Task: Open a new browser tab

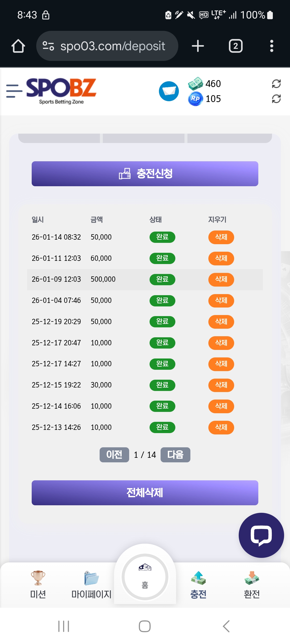Action: coord(198,46)
